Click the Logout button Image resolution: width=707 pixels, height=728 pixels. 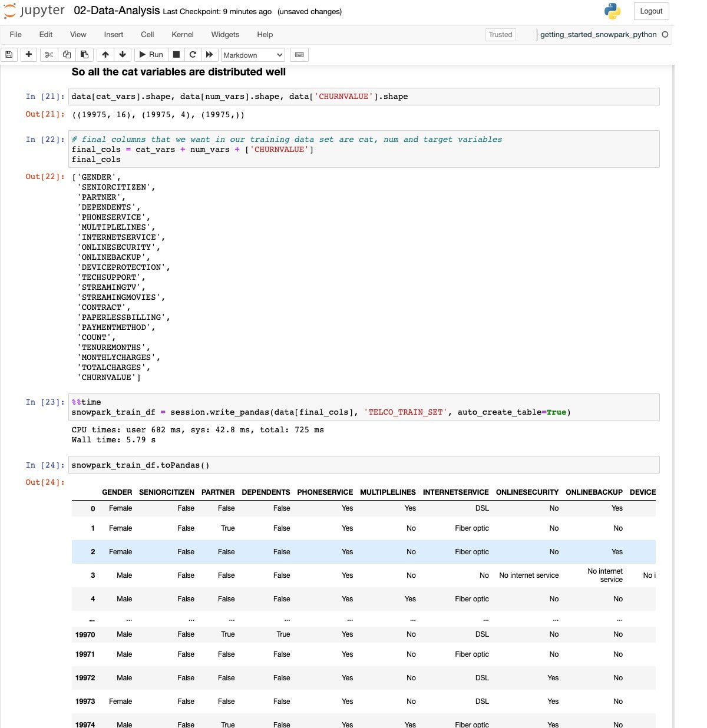pos(651,11)
